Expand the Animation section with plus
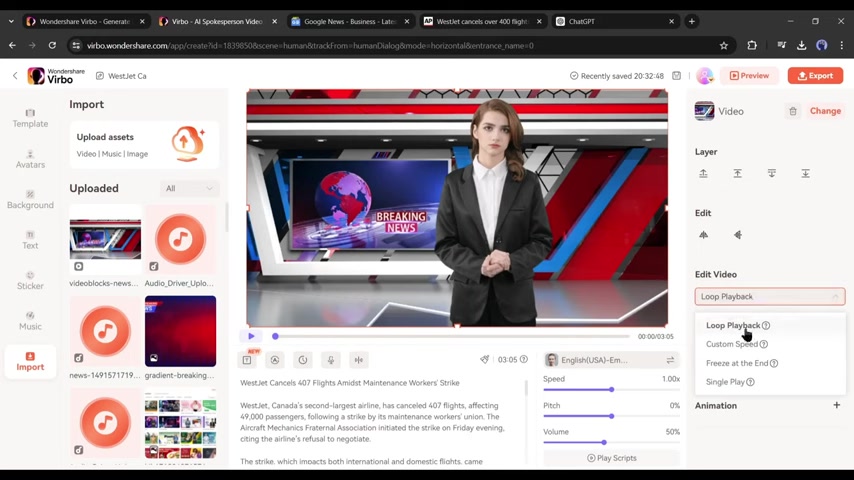The image size is (854, 480). [x=836, y=406]
